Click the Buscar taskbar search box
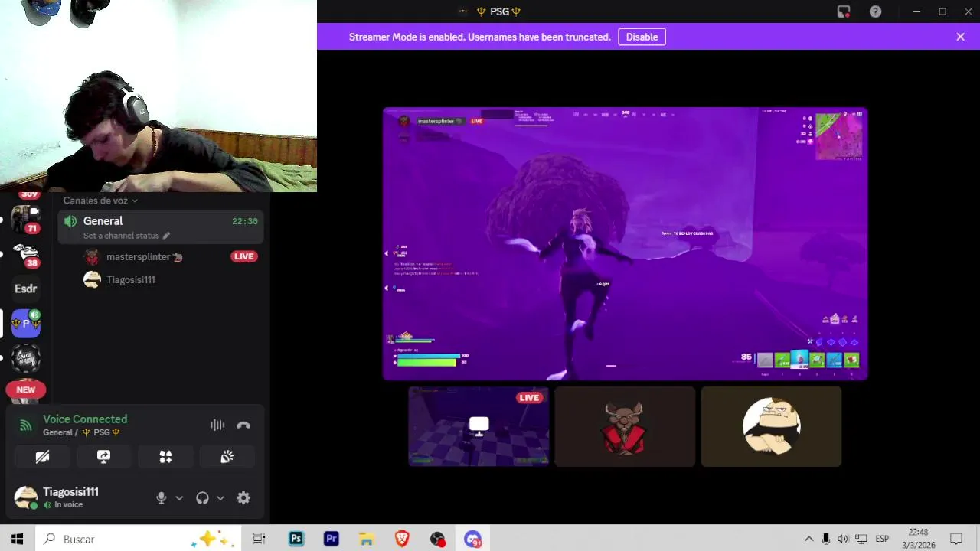Screen dimensions: 980x551 pos(138,539)
